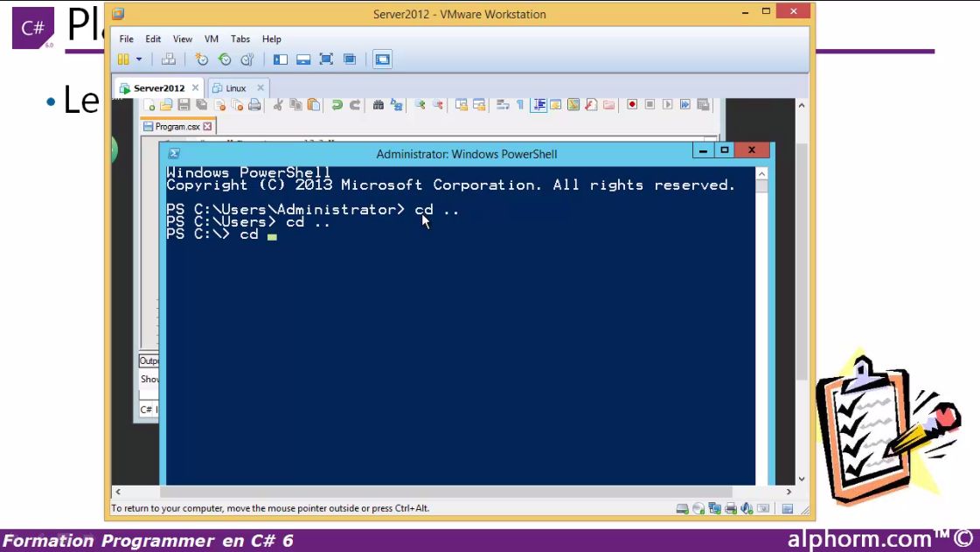
Task: Revert the VM to its snapshot
Action: 225,59
